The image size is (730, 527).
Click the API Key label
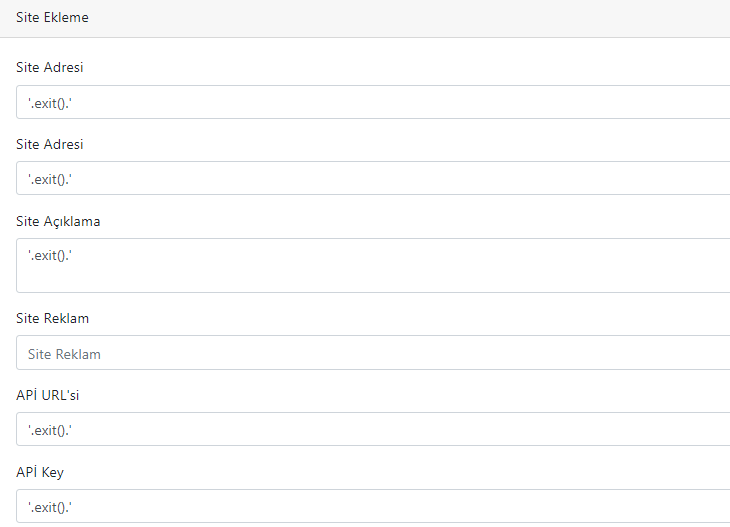pos(40,473)
